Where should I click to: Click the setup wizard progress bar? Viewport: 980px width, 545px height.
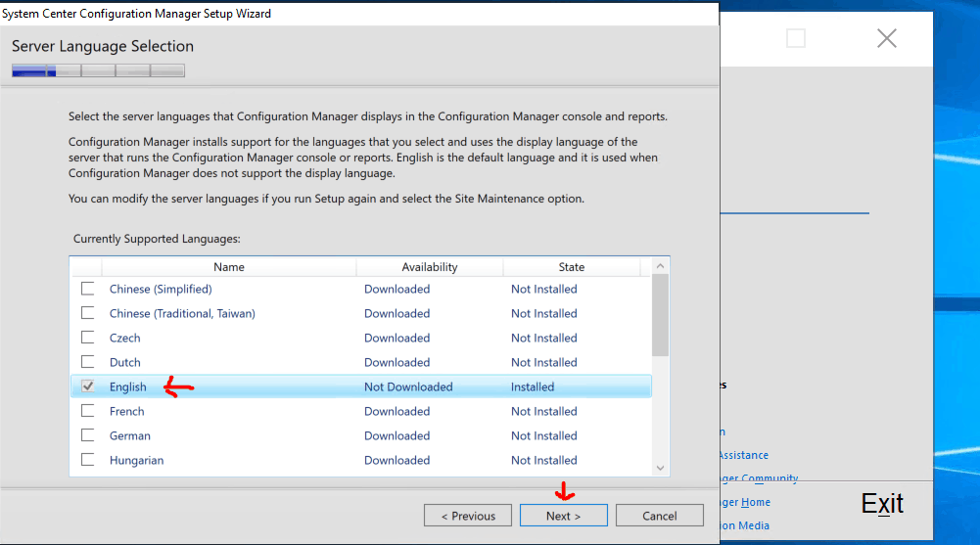[98, 70]
